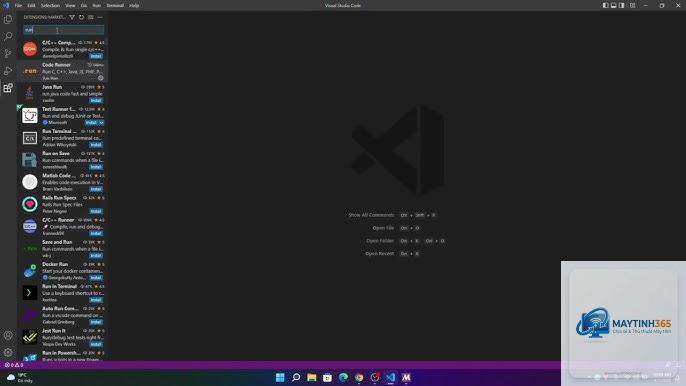
Task: Install the C/C++ Compile Run extension
Action: point(96,56)
